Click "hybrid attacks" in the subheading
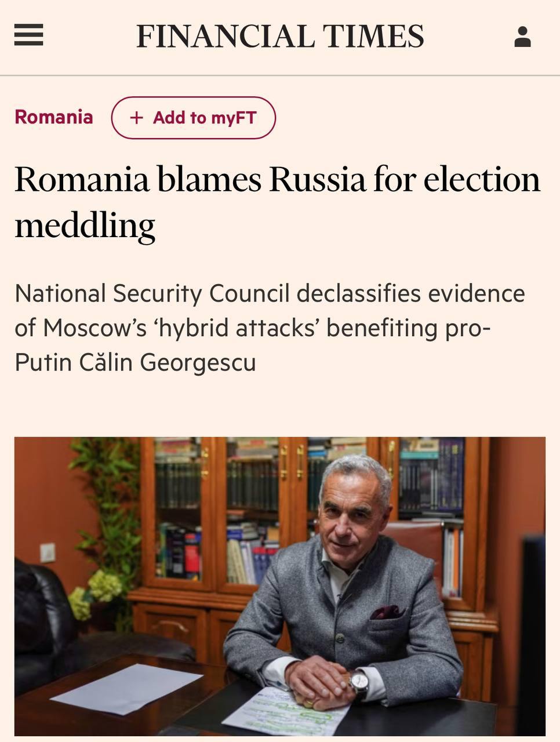 [237, 328]
